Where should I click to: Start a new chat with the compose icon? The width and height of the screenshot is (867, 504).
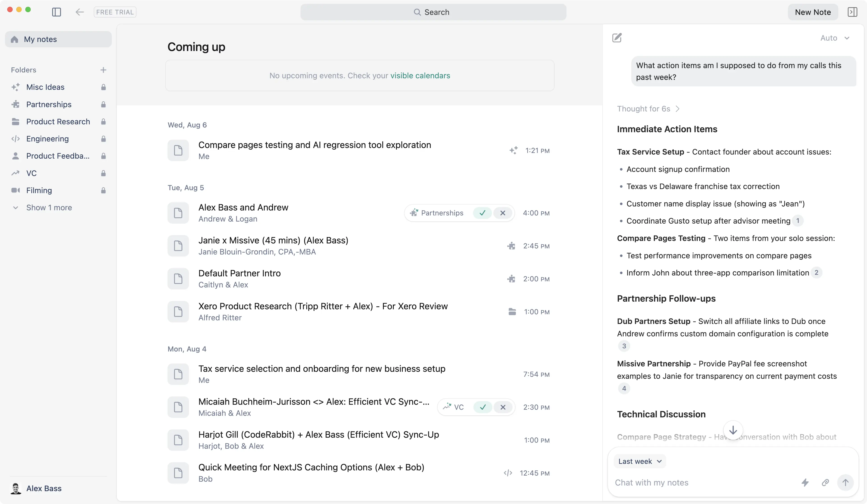coord(617,37)
